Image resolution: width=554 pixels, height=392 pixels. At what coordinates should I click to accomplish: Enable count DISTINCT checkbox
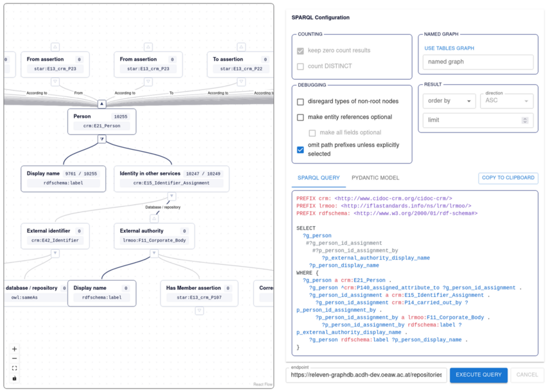tap(300, 66)
